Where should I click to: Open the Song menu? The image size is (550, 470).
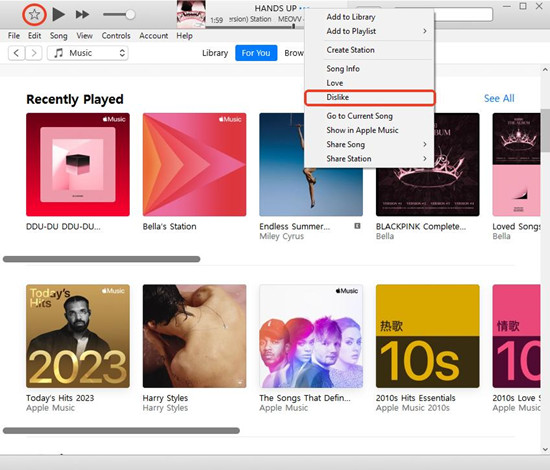point(59,36)
